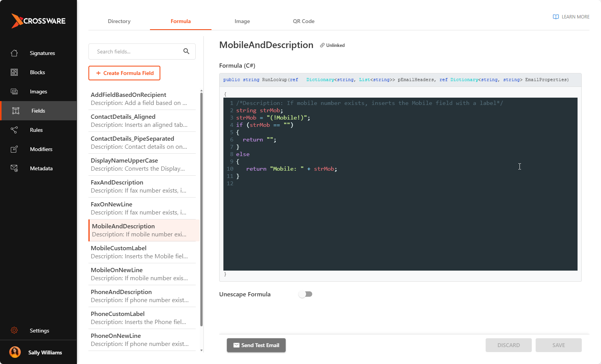The image size is (601, 364).
Task: Click the Blocks sidebar icon
Action: pos(14,72)
